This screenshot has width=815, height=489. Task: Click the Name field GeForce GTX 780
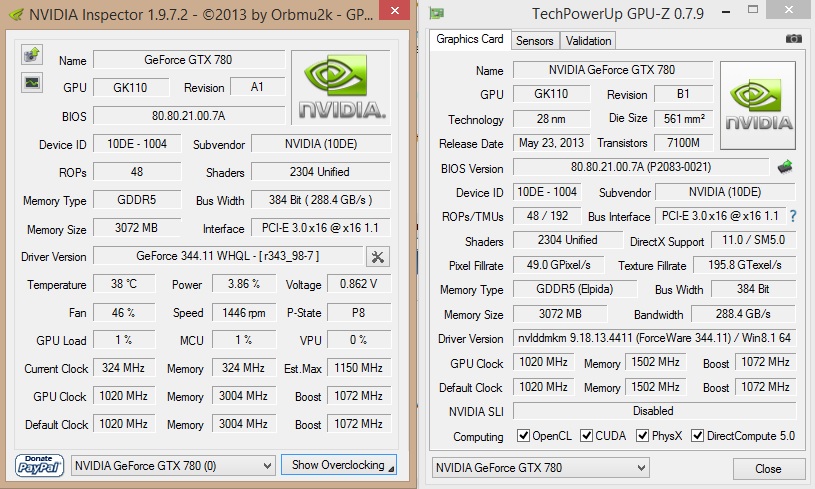189,60
